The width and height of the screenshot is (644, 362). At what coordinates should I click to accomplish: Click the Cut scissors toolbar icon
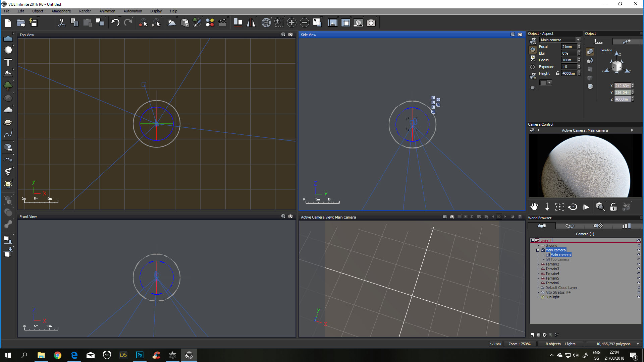[x=61, y=23]
